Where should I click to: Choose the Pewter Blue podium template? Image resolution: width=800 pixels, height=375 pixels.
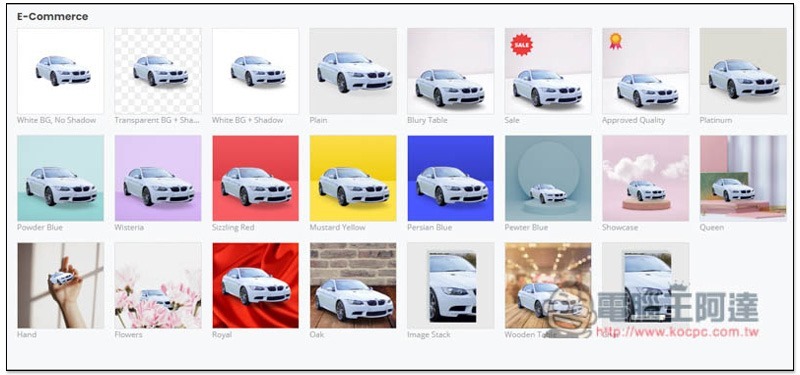[x=548, y=178]
